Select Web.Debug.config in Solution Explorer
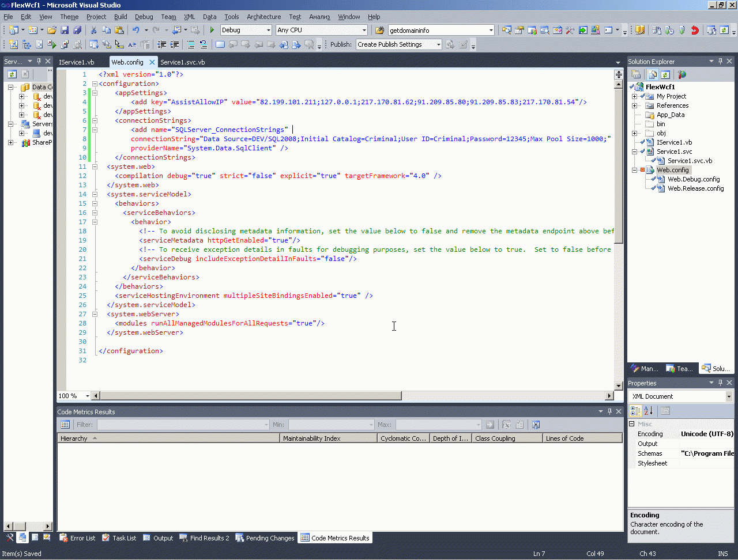The width and height of the screenshot is (738, 560). (694, 179)
